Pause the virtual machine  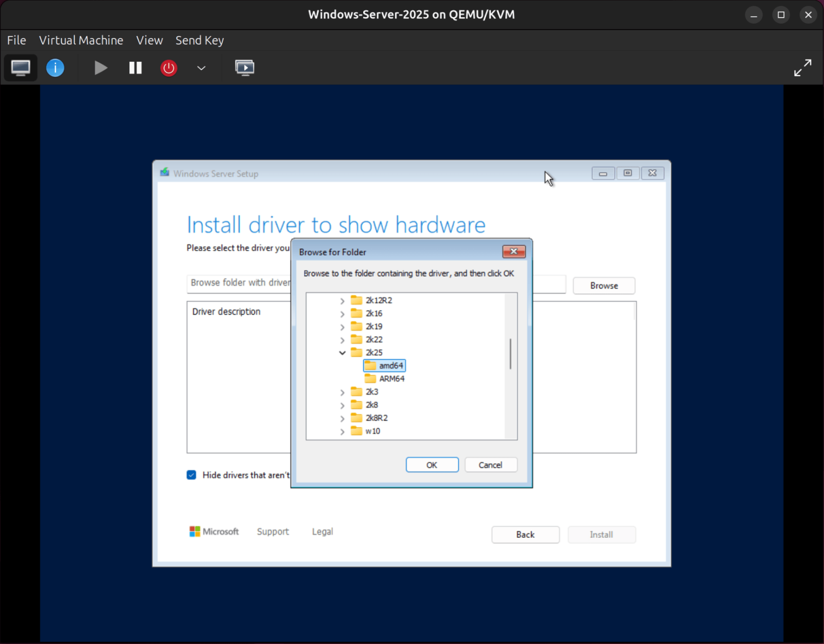(135, 68)
